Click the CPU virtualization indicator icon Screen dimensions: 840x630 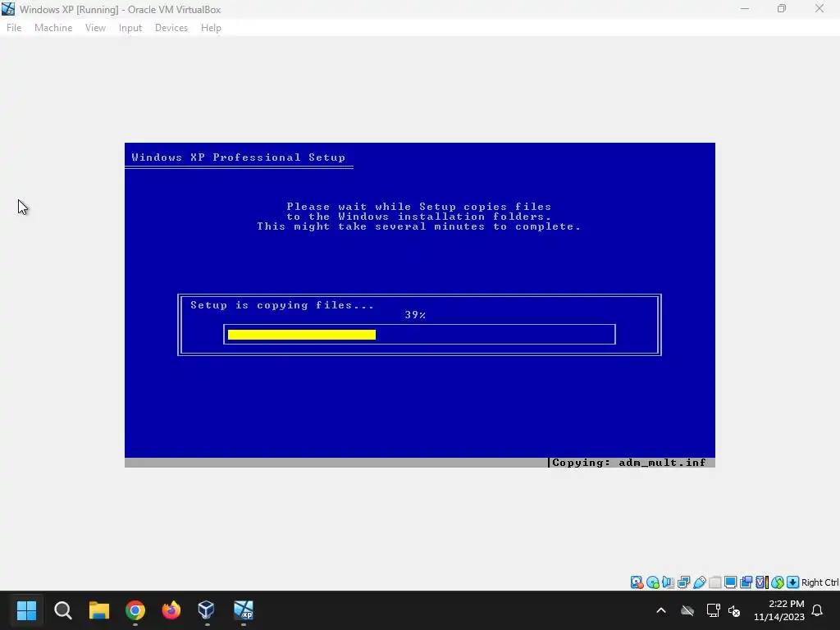click(x=761, y=582)
